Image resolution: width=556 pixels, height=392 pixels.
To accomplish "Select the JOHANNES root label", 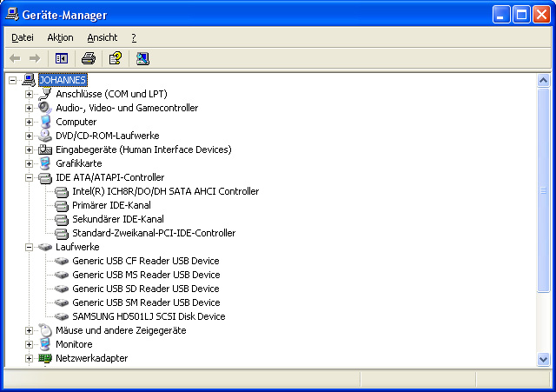I will pos(63,80).
